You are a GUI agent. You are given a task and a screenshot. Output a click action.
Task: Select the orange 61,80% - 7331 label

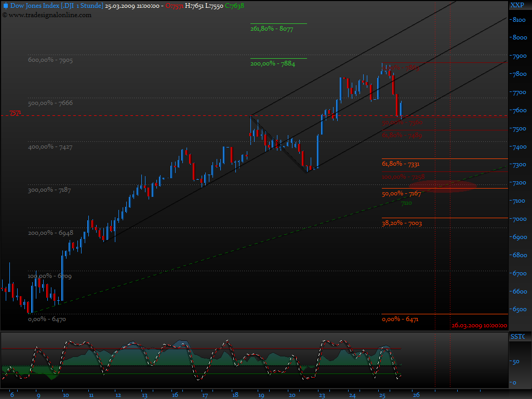(x=401, y=164)
